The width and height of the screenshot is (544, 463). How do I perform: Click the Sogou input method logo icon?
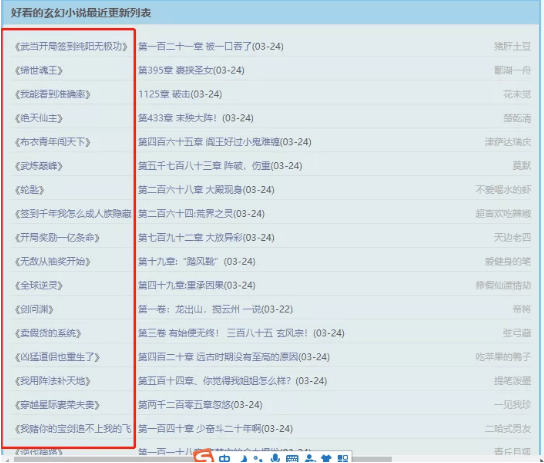click(x=204, y=456)
